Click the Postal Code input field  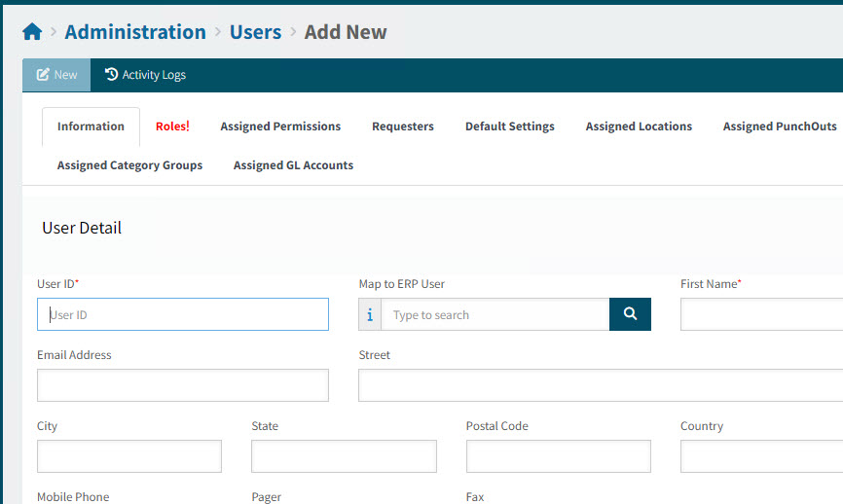(558, 456)
